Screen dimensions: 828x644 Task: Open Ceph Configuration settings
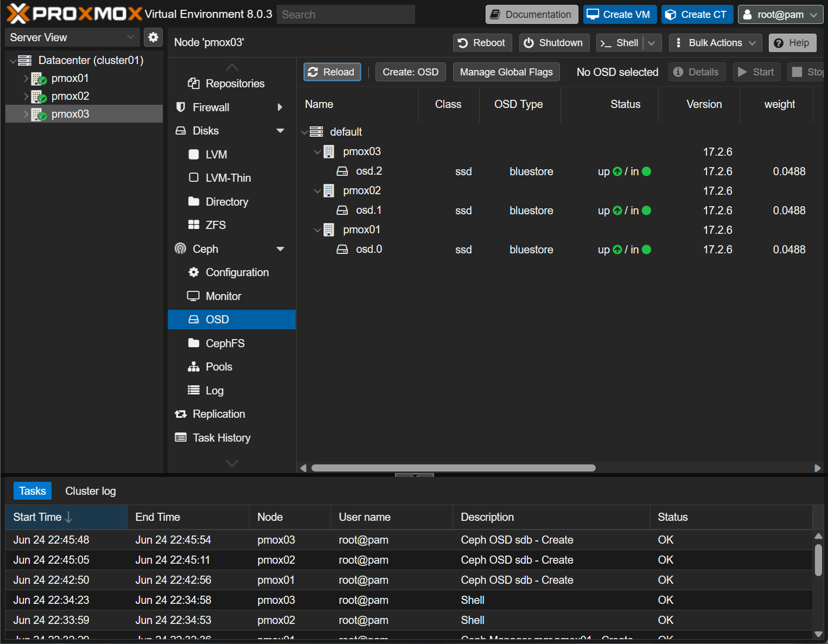click(237, 272)
